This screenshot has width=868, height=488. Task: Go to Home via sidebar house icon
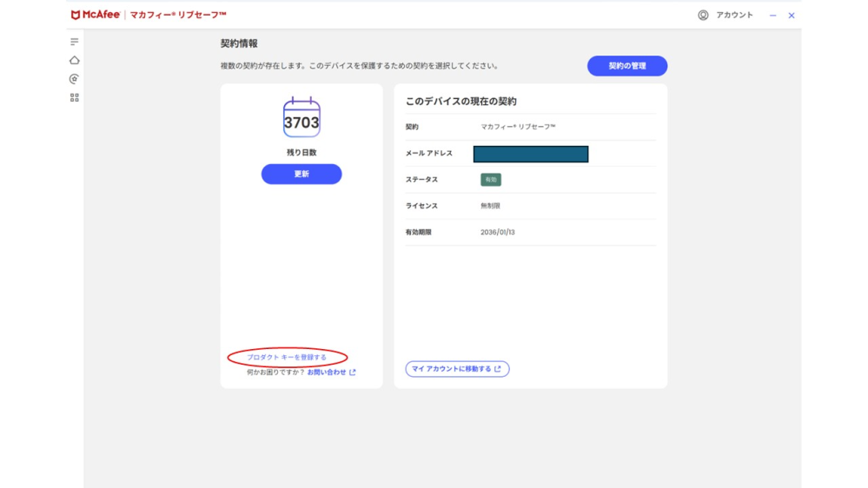[74, 60]
